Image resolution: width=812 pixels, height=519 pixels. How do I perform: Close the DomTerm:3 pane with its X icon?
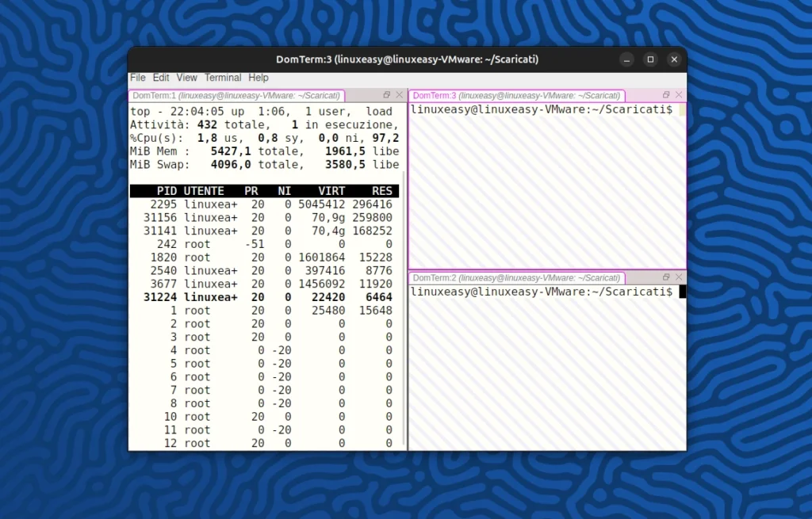pos(678,95)
